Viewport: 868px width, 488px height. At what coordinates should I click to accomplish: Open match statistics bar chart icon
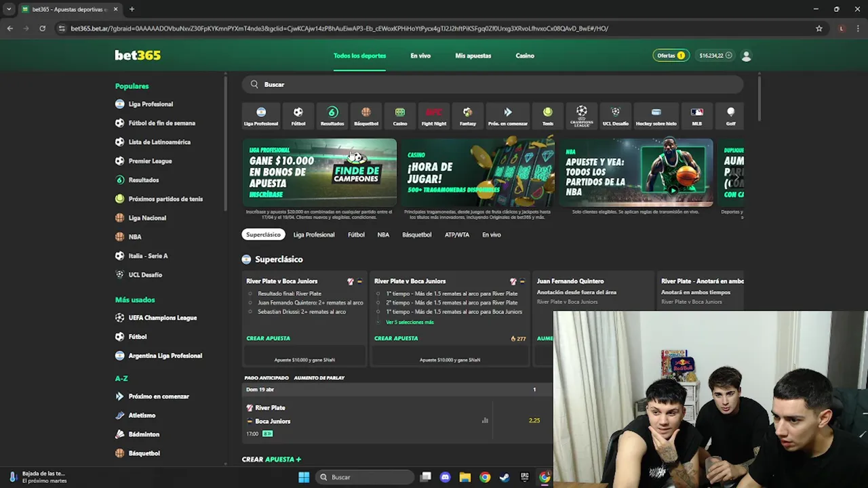coord(485,420)
